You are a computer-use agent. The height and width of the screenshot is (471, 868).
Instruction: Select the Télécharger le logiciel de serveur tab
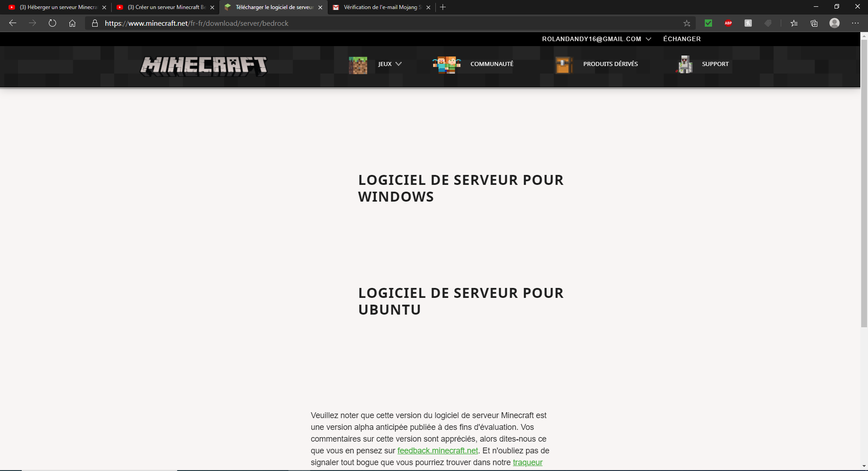273,7
